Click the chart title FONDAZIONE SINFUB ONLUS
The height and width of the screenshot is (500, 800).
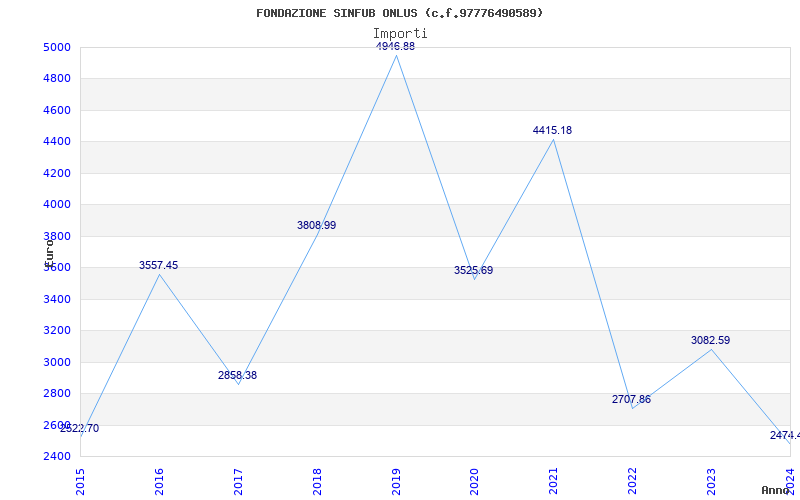point(399,13)
